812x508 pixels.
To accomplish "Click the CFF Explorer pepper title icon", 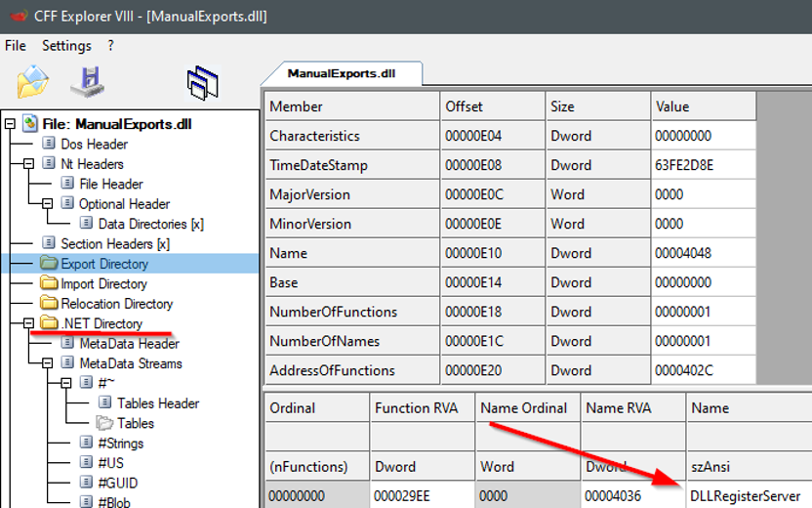I will coord(19,16).
